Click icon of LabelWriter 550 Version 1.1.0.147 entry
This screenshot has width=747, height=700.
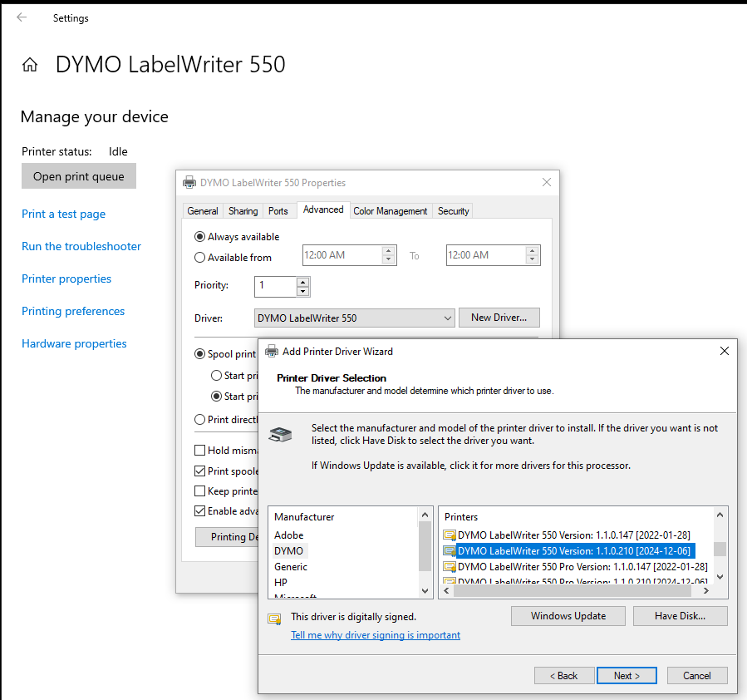(x=450, y=535)
